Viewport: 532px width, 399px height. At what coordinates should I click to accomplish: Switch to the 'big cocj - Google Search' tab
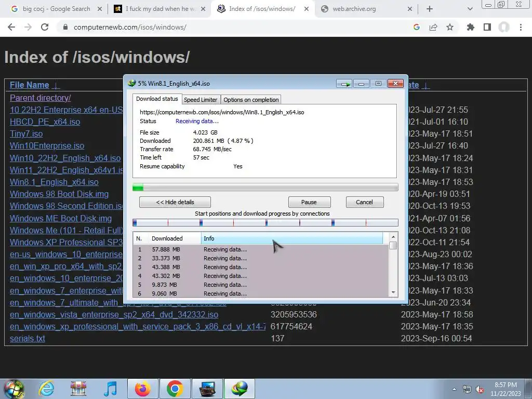56,9
